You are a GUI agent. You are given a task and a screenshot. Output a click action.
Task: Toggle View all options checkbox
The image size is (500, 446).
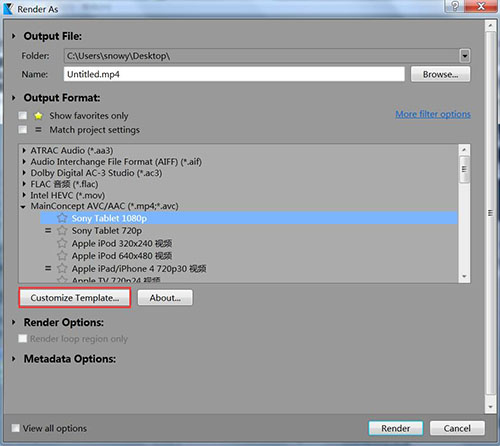pos(15,428)
